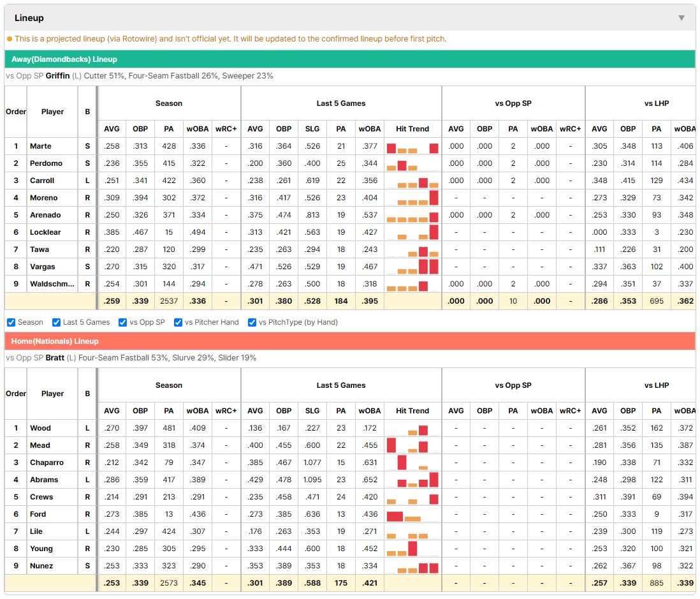
Task: Toggle the vs Opp SP checkbox
Action: click(x=123, y=323)
